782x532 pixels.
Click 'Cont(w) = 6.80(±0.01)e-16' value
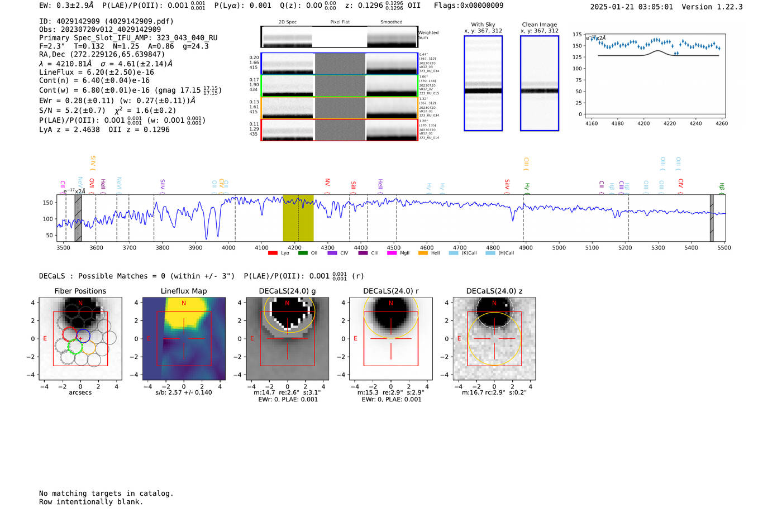point(94,90)
